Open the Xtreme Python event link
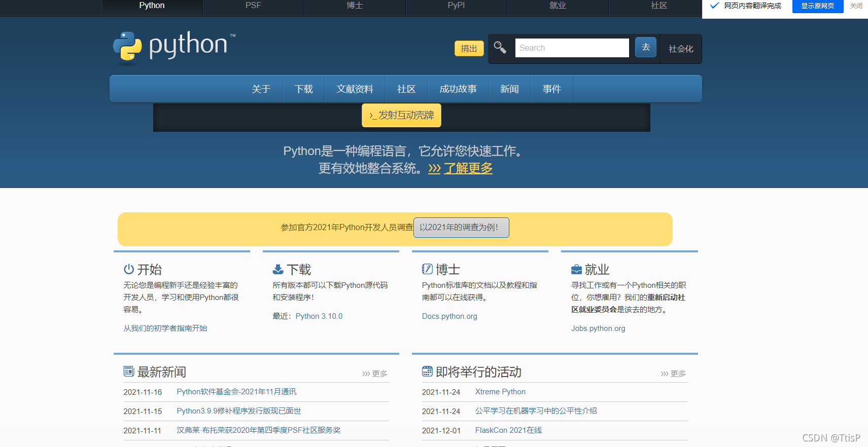Screen dimensions: 868x447 click(500, 392)
